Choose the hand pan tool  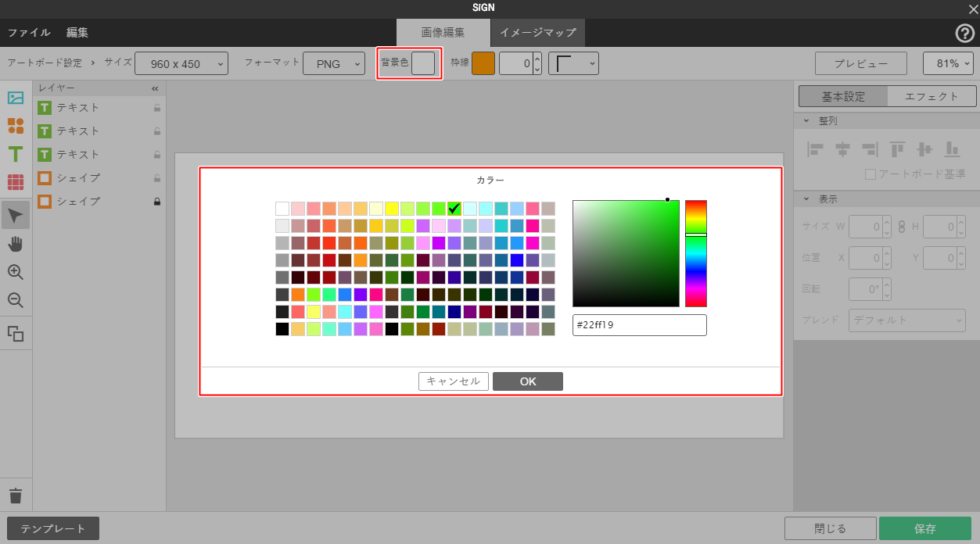pyautogui.click(x=16, y=244)
